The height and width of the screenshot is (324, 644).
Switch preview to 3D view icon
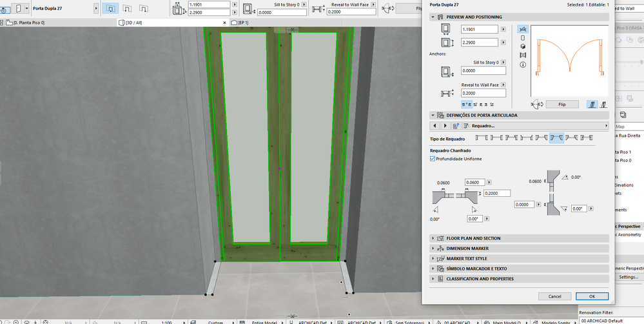point(522,46)
